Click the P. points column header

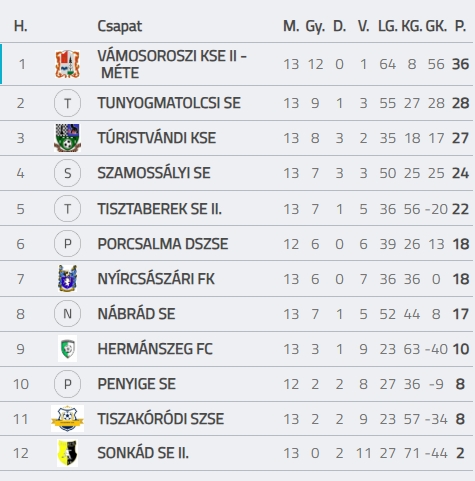point(460,26)
